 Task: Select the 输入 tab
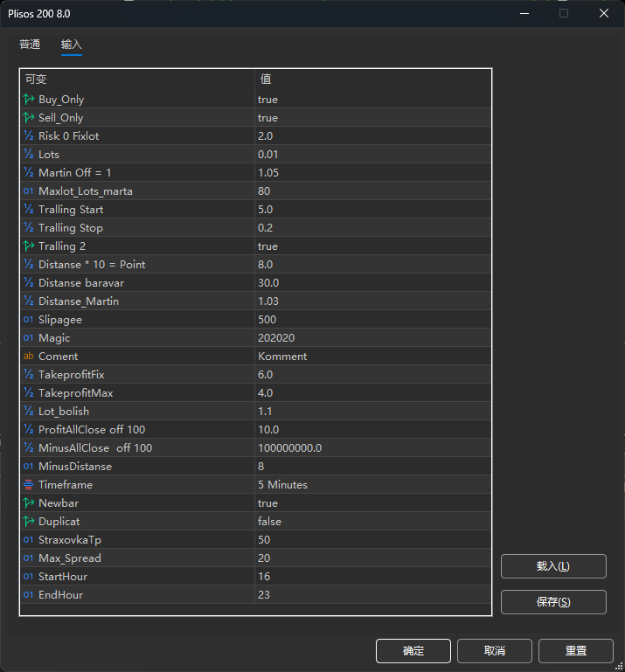click(x=72, y=45)
